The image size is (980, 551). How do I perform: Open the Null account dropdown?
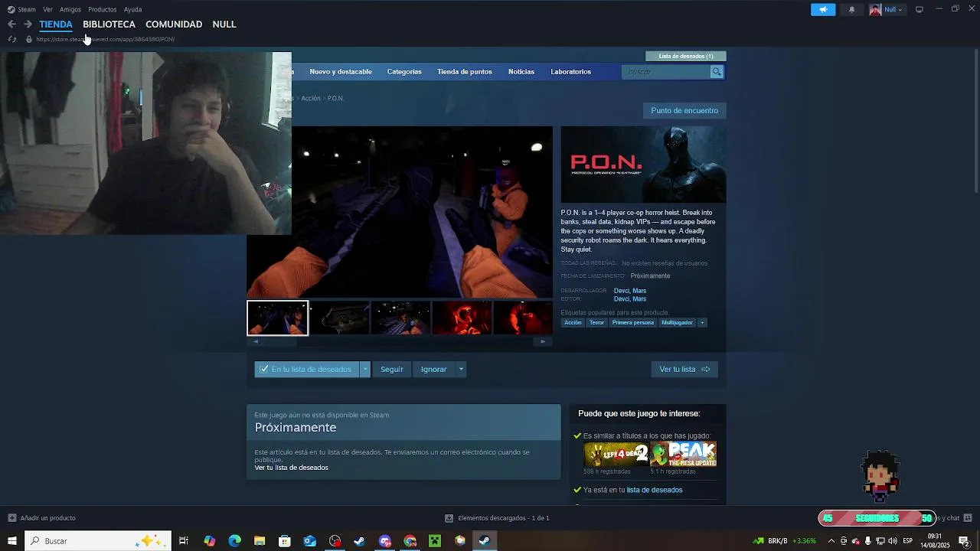pyautogui.click(x=887, y=9)
